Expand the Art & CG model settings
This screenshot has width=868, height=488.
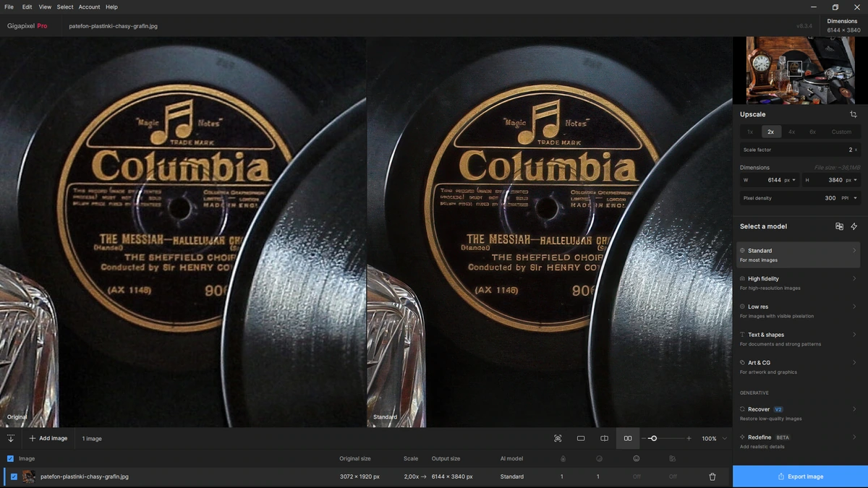(854, 363)
